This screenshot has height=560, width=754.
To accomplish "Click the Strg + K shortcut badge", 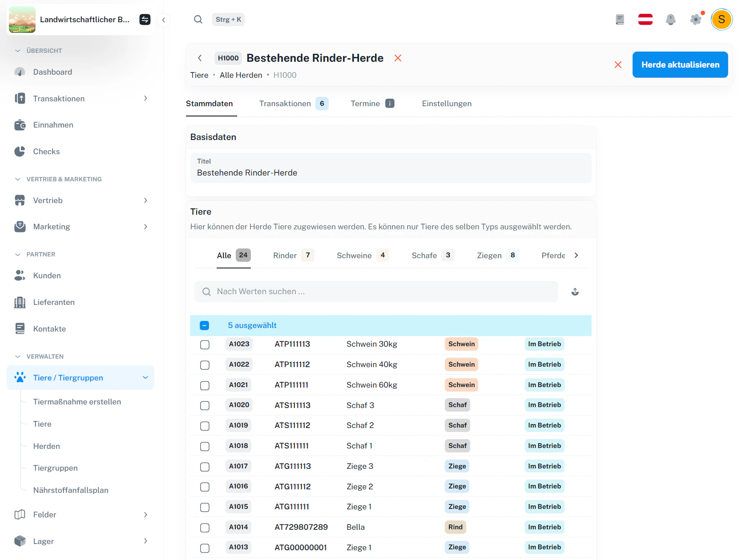I will (x=228, y=20).
